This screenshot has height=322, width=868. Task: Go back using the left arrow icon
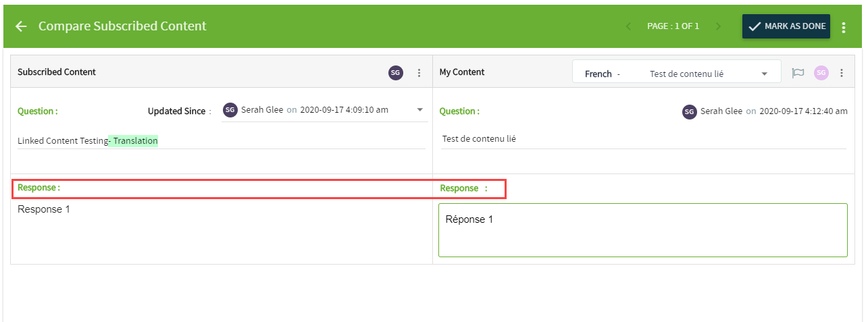coord(21,26)
